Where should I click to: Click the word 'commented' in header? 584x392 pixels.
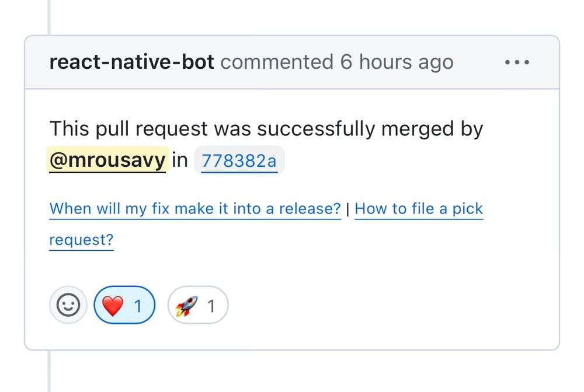277,62
